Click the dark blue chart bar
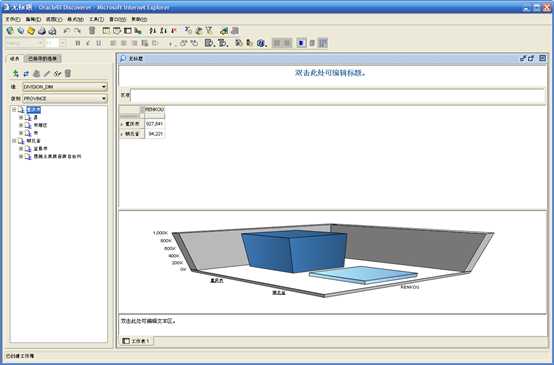Viewport: 554px width, 365px height. [294, 252]
